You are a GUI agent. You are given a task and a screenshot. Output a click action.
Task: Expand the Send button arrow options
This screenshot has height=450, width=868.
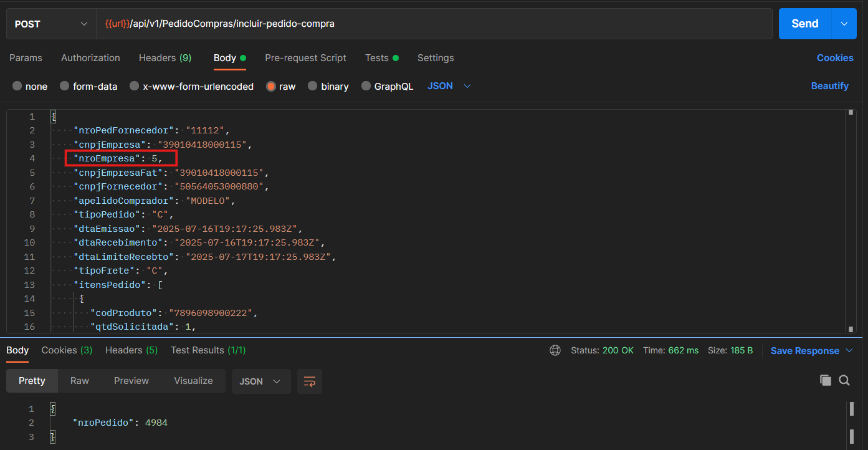[844, 24]
